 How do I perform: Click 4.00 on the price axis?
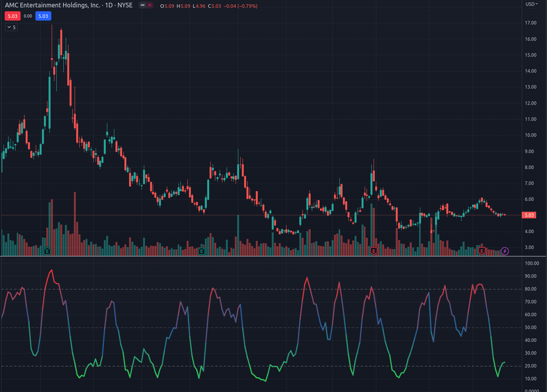pyautogui.click(x=530, y=232)
